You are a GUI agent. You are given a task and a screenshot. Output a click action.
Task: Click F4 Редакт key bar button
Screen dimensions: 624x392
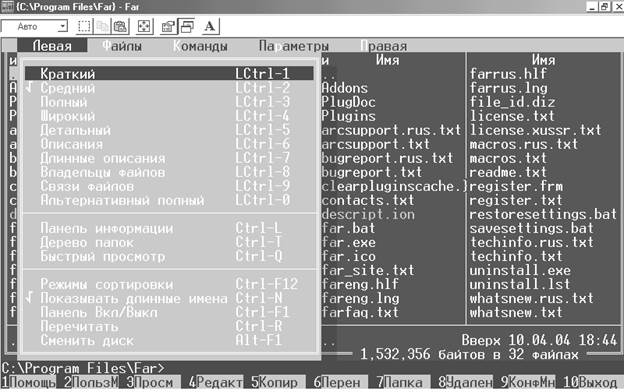point(216,382)
